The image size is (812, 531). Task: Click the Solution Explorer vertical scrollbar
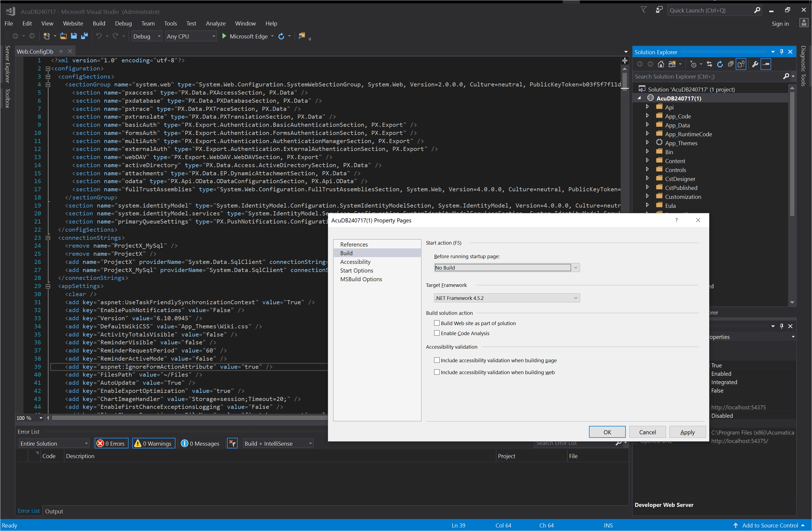[x=792, y=154]
